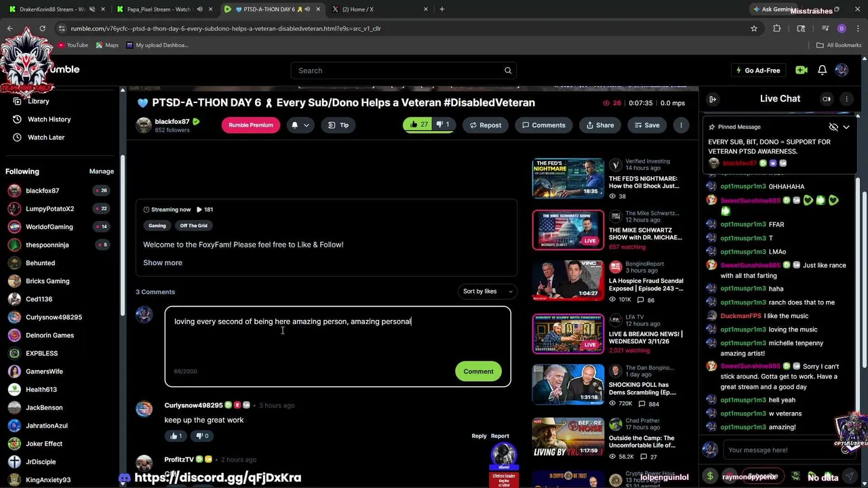Open THE FED'S NIGHTMARE video thumbnail
Screen dimensions: 868x488
click(x=568, y=178)
